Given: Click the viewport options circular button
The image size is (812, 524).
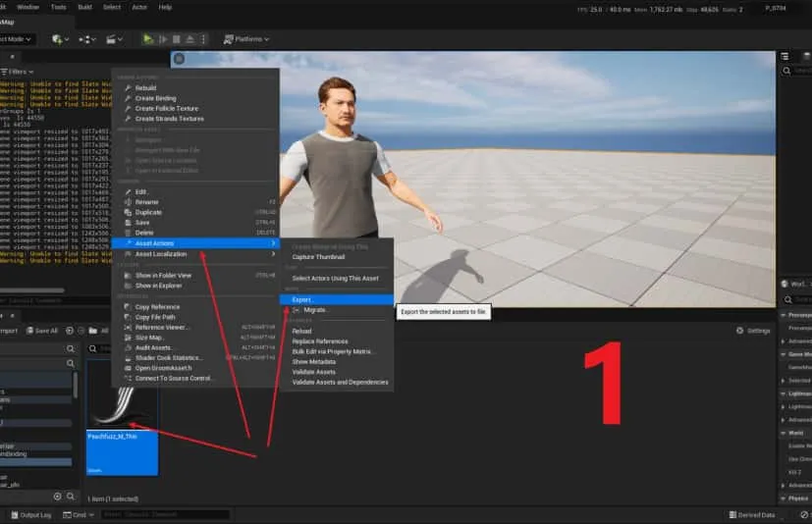Looking at the screenshot, I should tap(179, 59).
